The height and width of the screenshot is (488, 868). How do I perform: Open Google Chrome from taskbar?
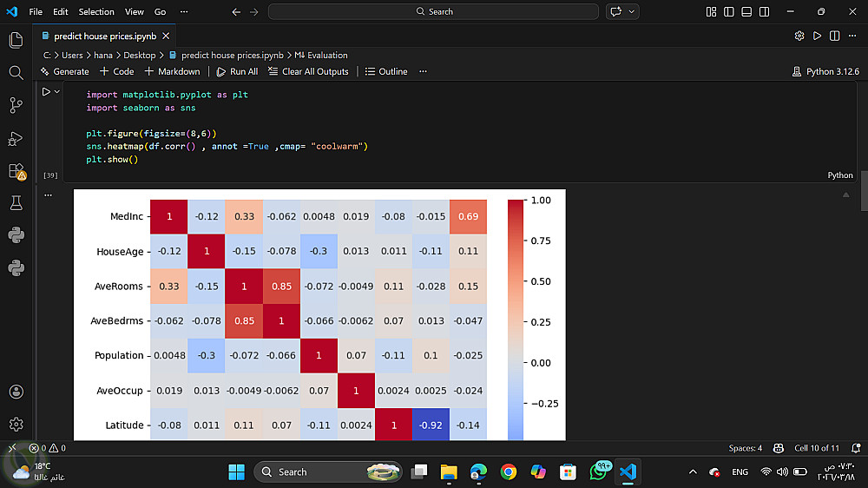click(x=508, y=472)
